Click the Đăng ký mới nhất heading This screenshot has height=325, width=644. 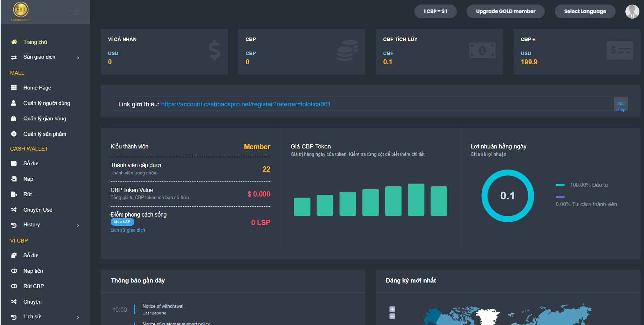pos(411,280)
